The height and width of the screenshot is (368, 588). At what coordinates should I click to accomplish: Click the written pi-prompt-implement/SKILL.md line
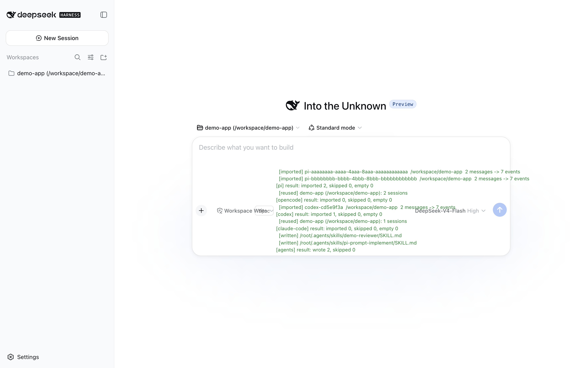[347, 243]
